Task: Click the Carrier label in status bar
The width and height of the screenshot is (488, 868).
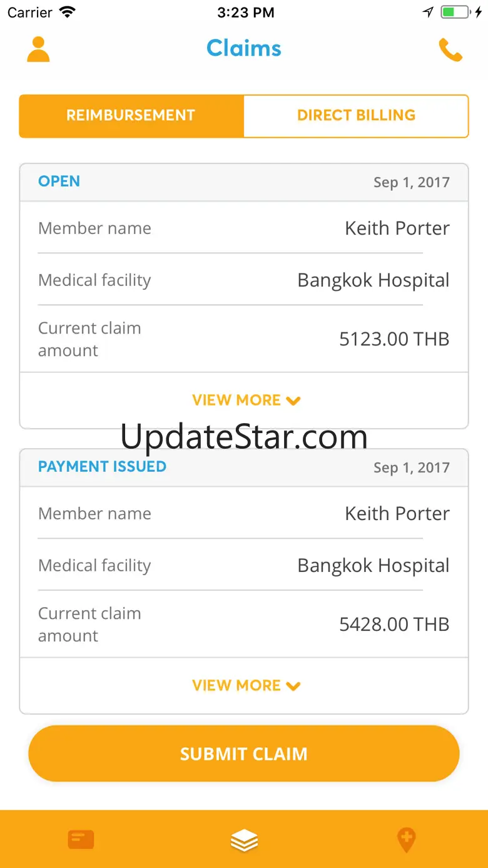Action: click(30, 13)
